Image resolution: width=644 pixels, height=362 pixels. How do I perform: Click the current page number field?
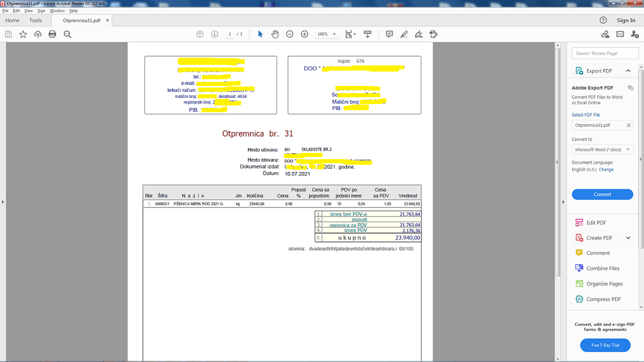point(230,34)
